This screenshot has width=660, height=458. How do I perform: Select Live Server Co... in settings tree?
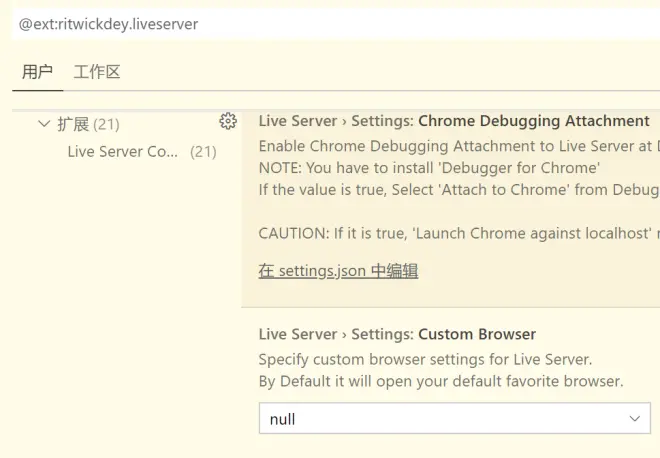[122, 152]
